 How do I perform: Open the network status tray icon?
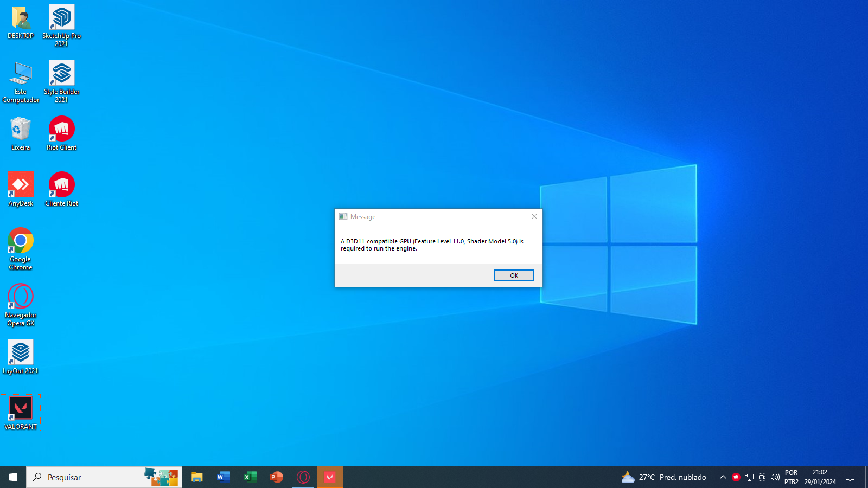point(749,477)
